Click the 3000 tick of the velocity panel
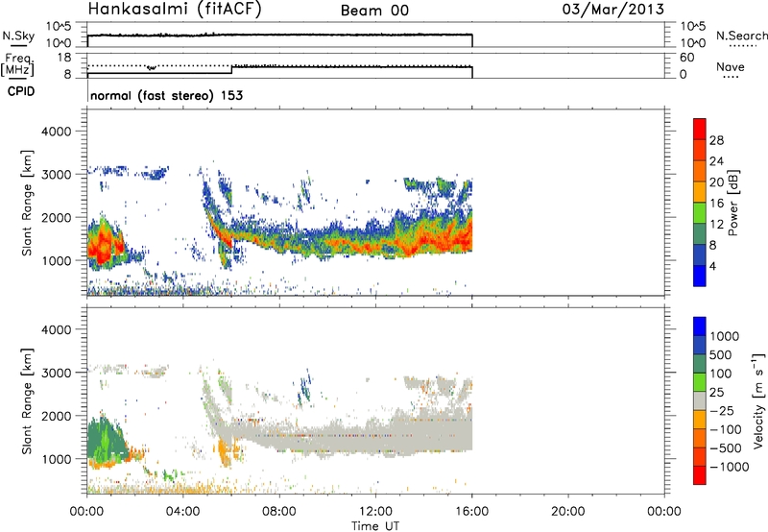This screenshot has height=532, width=768. [x=56, y=373]
